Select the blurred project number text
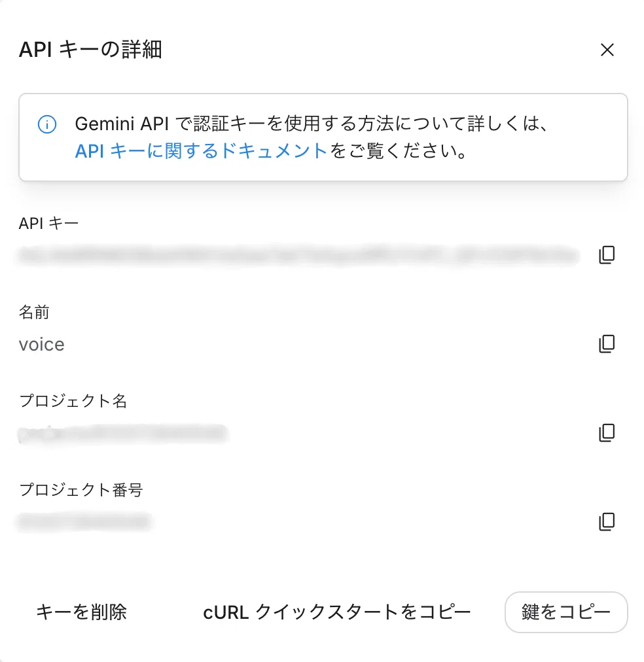Screen dimensions: 644x662 (x=84, y=522)
